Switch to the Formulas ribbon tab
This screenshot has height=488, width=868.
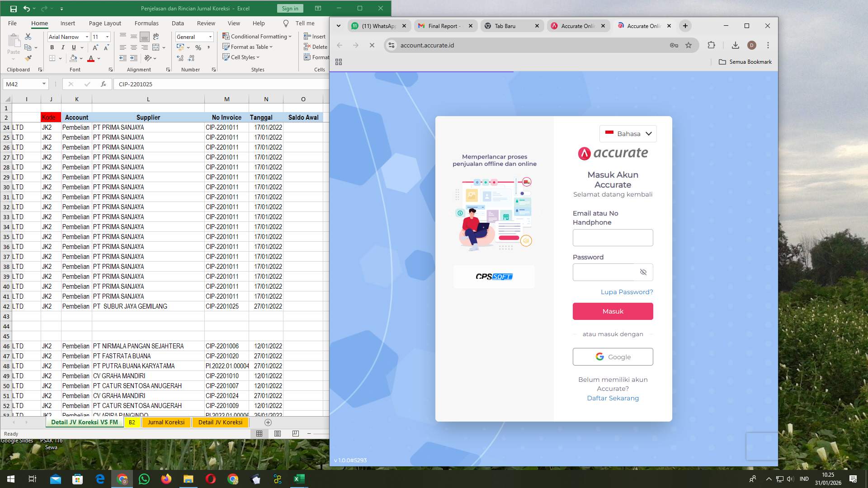[x=147, y=23]
